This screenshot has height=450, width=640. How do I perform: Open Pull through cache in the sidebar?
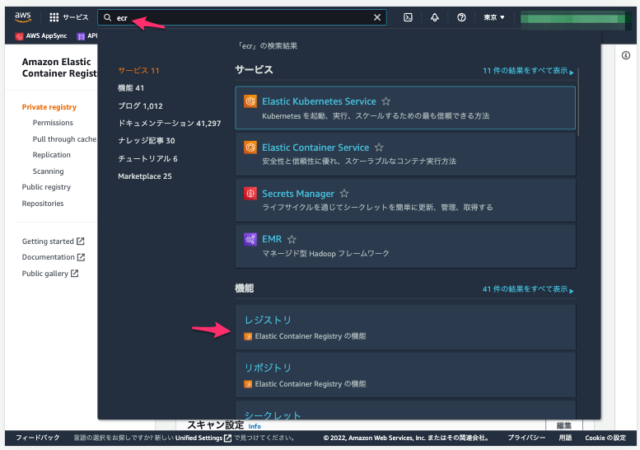[x=64, y=139]
